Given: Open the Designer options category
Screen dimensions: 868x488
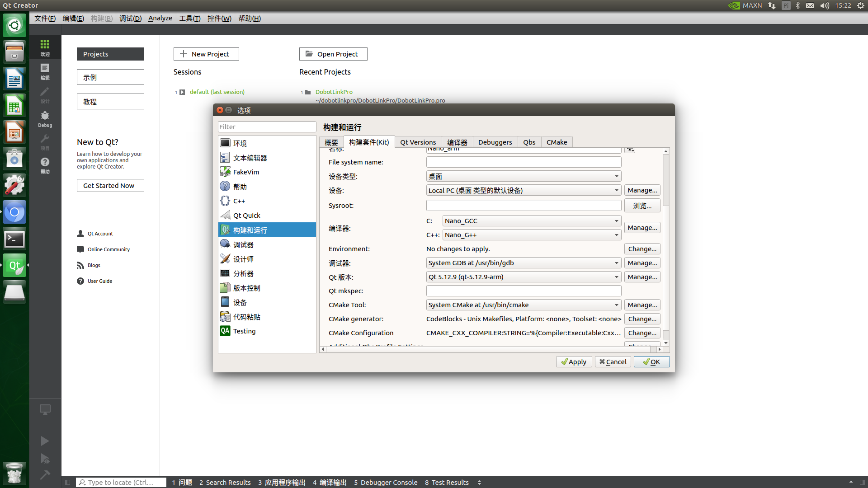Looking at the screenshot, I should click(267, 259).
